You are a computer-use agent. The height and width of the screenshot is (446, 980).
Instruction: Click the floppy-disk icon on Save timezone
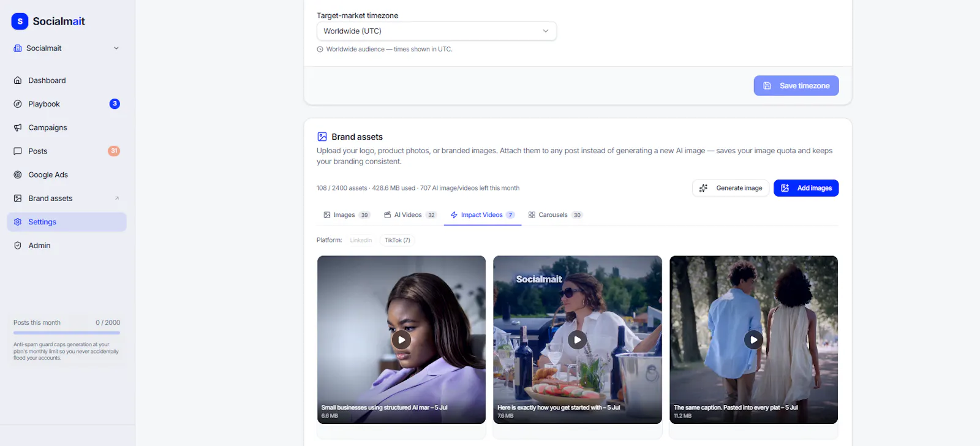pyautogui.click(x=767, y=86)
